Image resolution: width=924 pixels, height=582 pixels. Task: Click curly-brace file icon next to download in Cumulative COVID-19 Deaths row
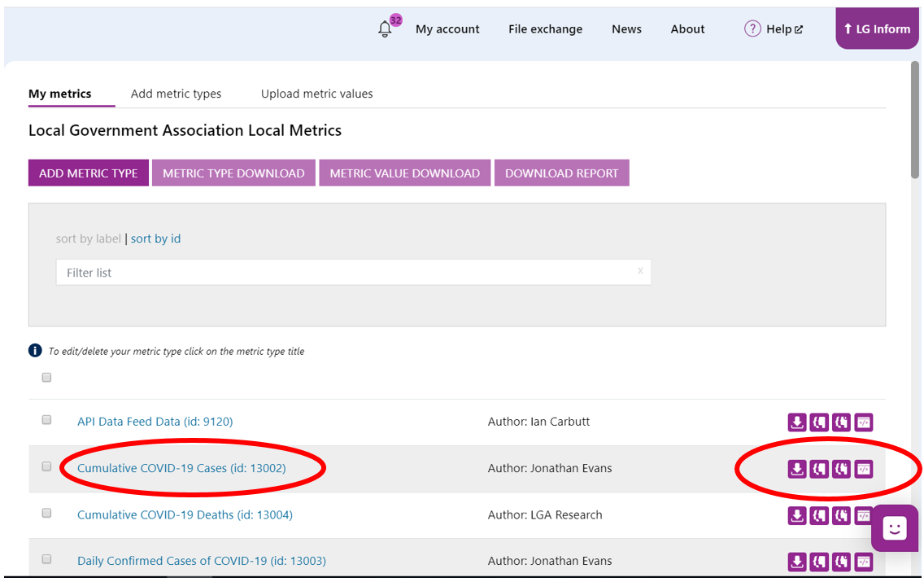pyautogui.click(x=819, y=515)
